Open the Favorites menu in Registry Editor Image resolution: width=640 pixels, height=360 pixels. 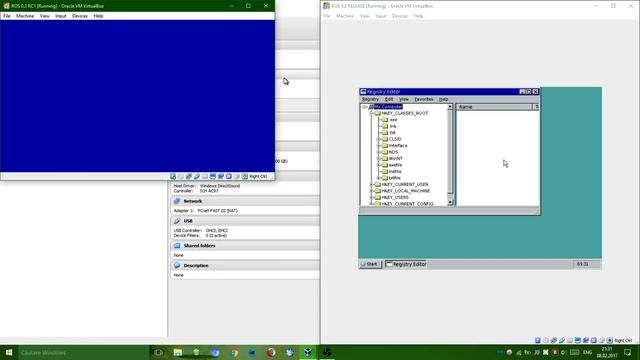pos(424,99)
